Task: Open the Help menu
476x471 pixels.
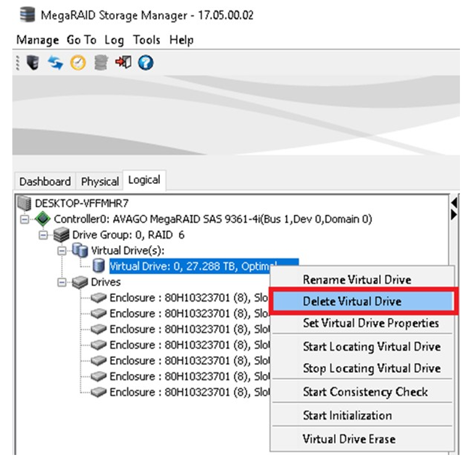Action: (x=182, y=40)
